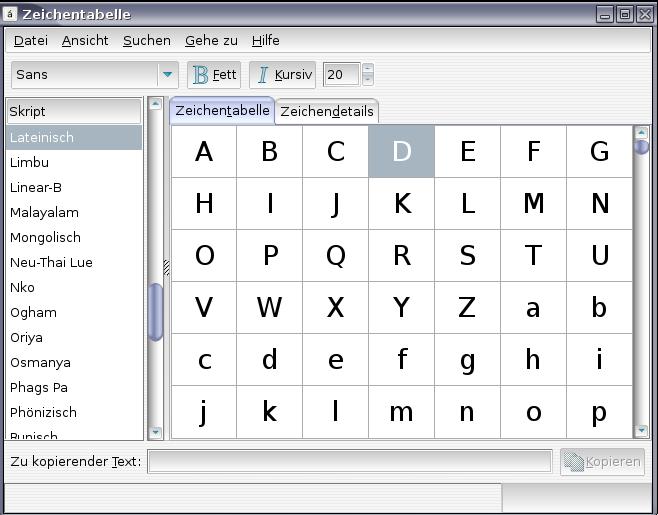Click the Zeichentabelle window title icon

tap(10, 14)
